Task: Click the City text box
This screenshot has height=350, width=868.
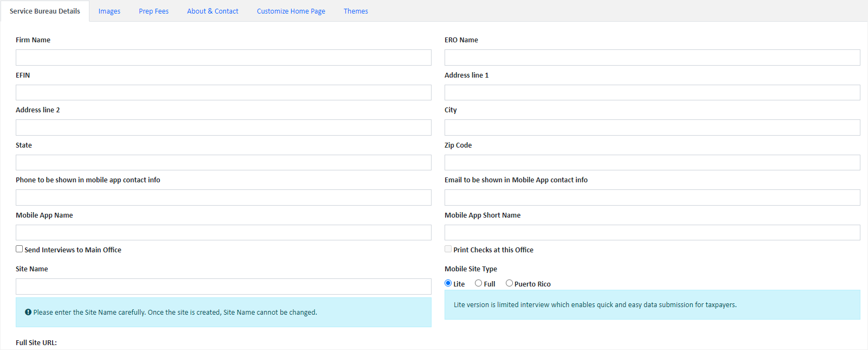Action: [652, 128]
